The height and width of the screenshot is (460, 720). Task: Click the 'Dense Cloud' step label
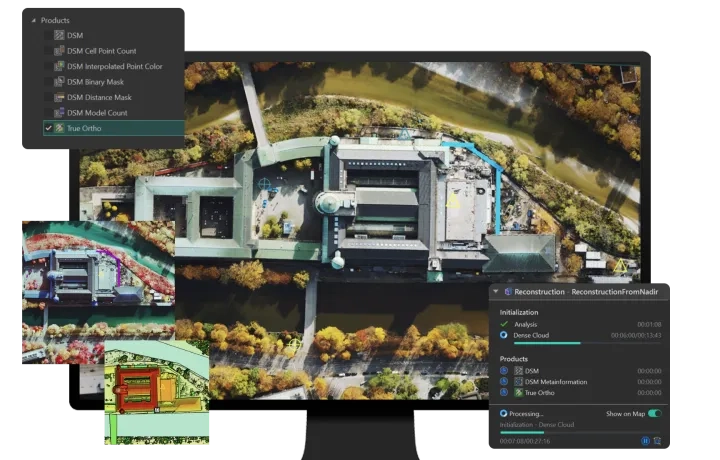pos(531,336)
